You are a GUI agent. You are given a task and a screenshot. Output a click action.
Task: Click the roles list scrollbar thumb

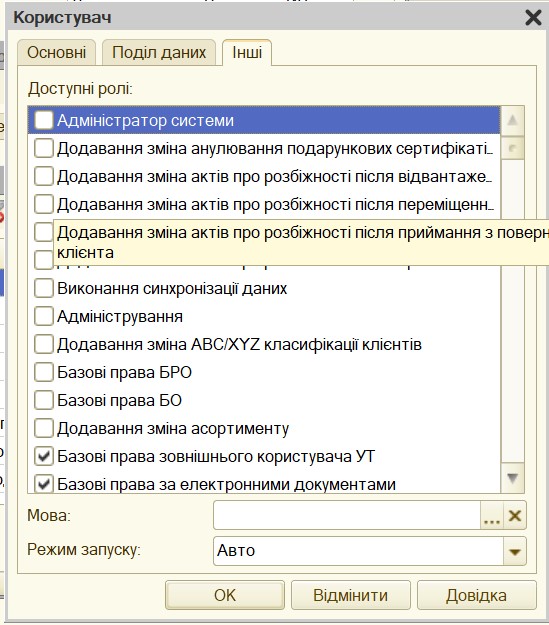coord(512,148)
